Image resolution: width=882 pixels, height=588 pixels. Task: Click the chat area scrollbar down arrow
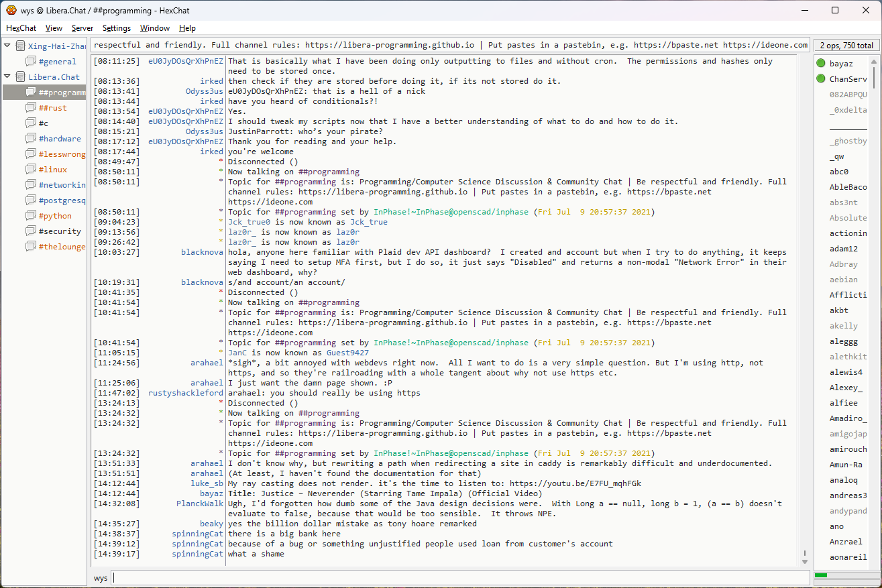point(805,561)
